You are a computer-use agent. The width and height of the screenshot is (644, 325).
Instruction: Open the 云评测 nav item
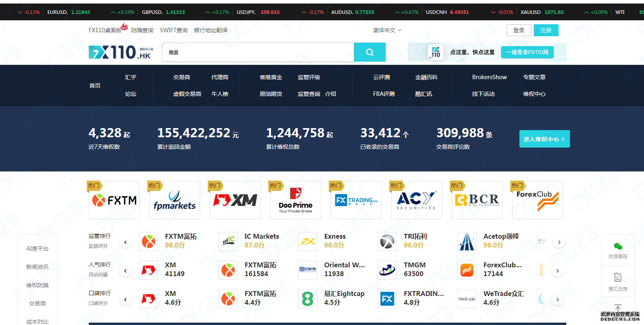(x=381, y=77)
